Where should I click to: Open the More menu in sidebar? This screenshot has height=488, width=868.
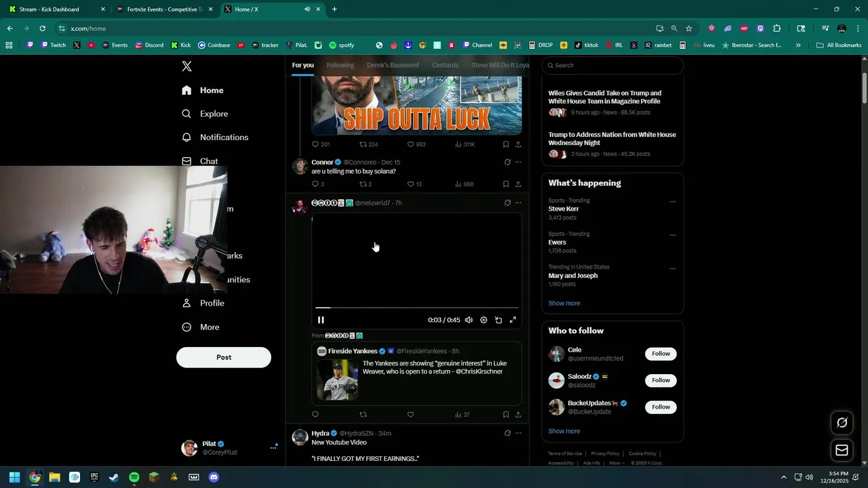point(201,327)
